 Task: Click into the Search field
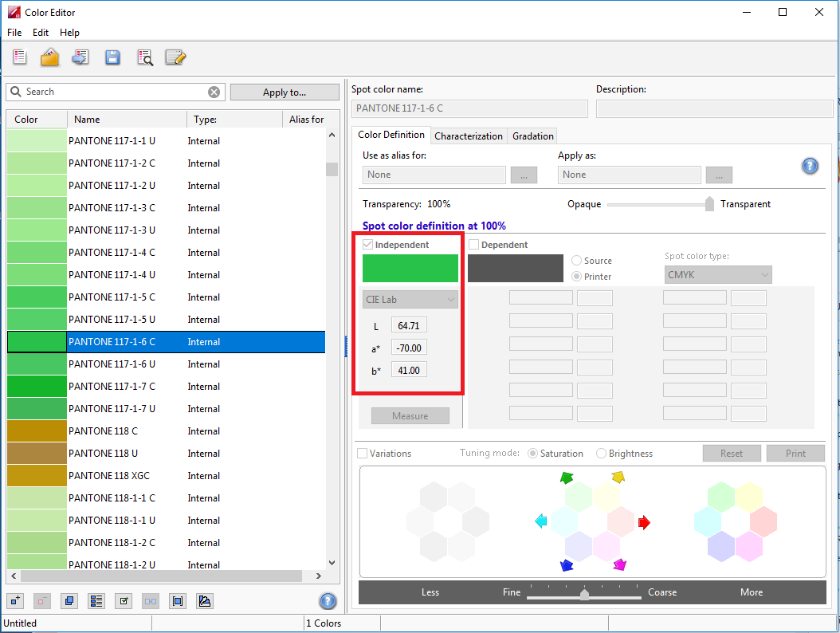tap(116, 92)
